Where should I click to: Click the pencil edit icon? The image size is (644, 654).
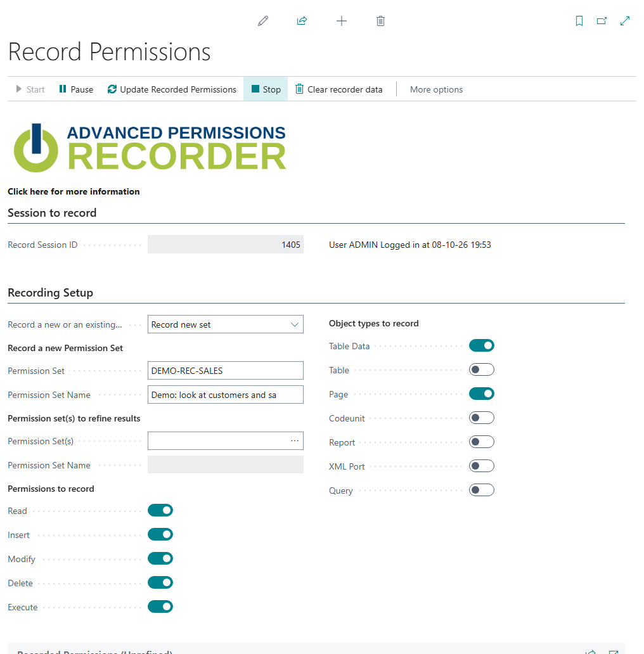pyautogui.click(x=263, y=21)
